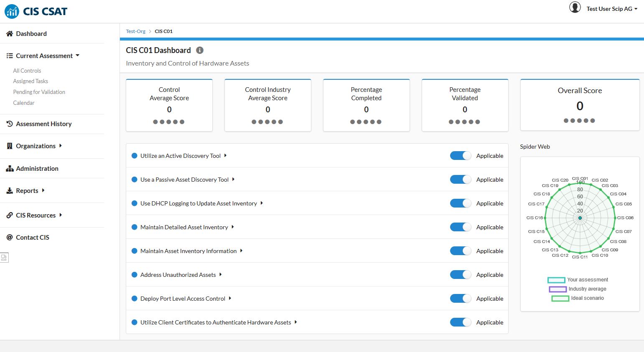
Task: Click blue dot beside Utilize an Active Discovery Tool
Action: [135, 156]
